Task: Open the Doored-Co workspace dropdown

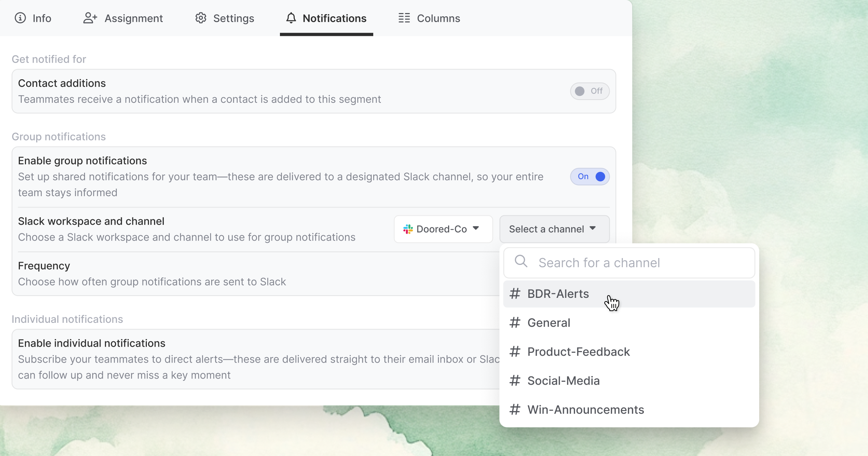Action: click(x=443, y=229)
